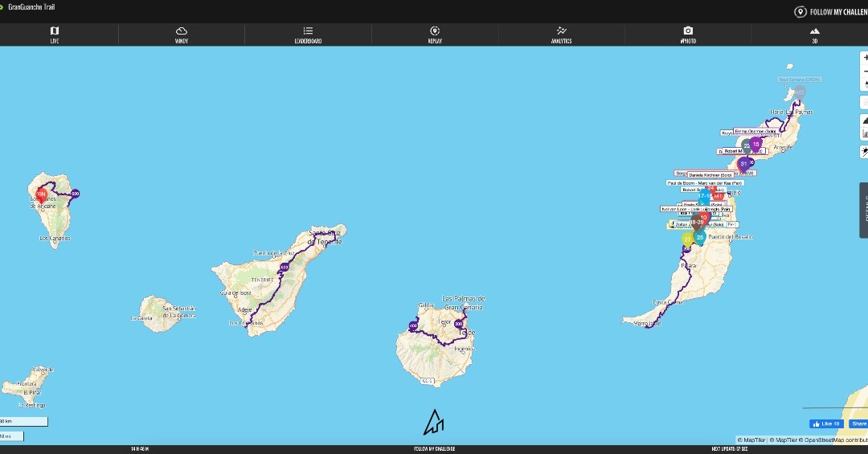
Task: Click Follow My Challenge in bottom bar
Action: [434, 449]
